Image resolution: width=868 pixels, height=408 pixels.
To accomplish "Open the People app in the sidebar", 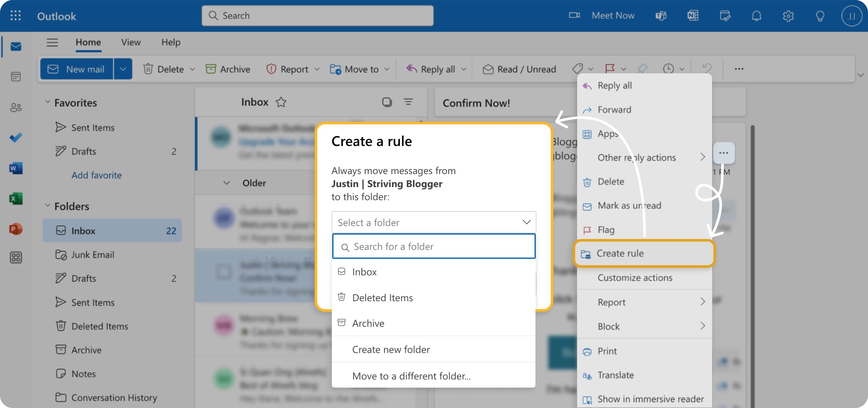I will (16, 107).
